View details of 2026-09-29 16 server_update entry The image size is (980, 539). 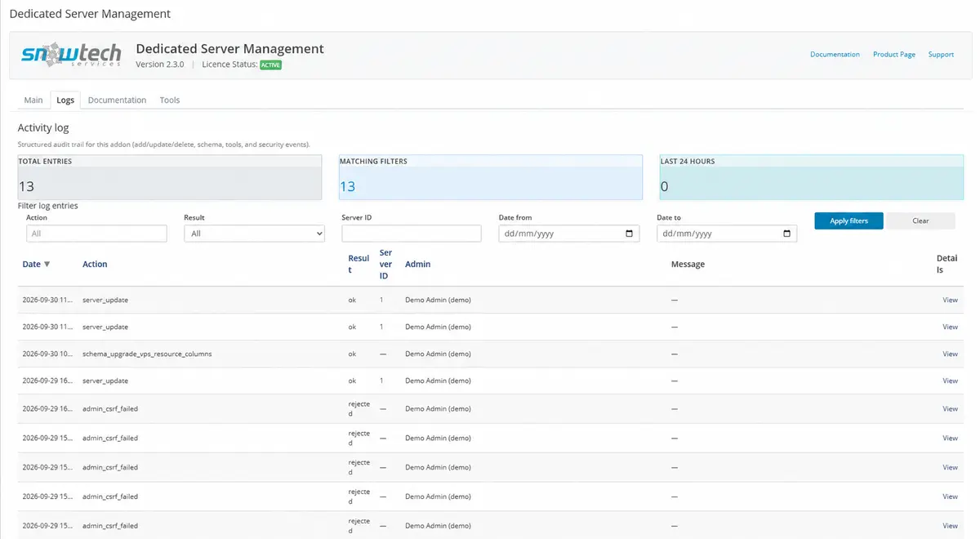950,381
